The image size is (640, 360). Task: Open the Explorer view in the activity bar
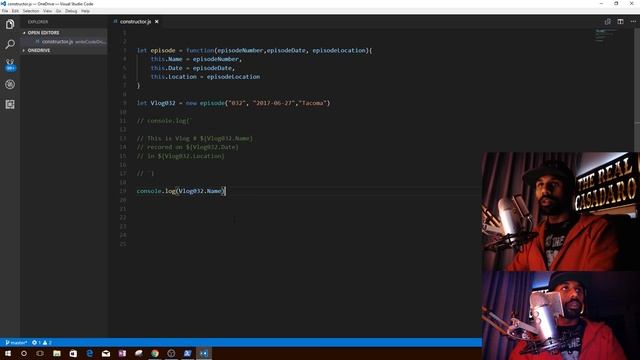click(10, 24)
